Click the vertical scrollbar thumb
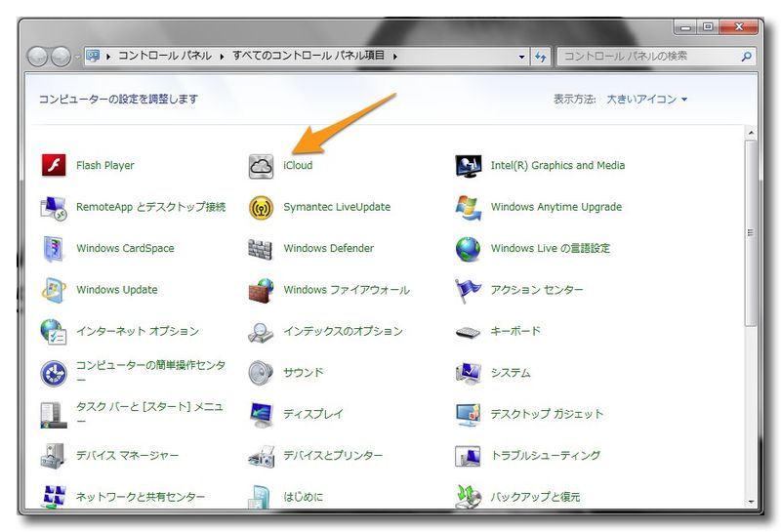Screen dimensions: 781x532 tap(751, 232)
